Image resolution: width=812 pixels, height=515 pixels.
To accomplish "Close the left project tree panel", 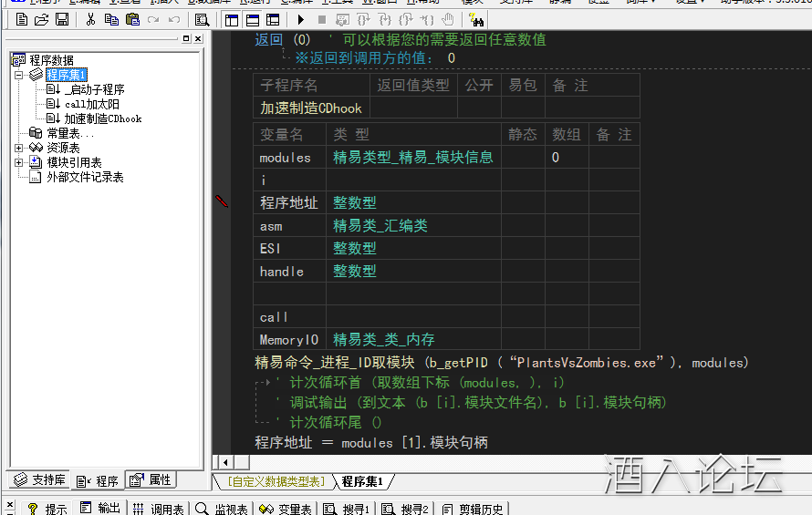I will point(198,38).
